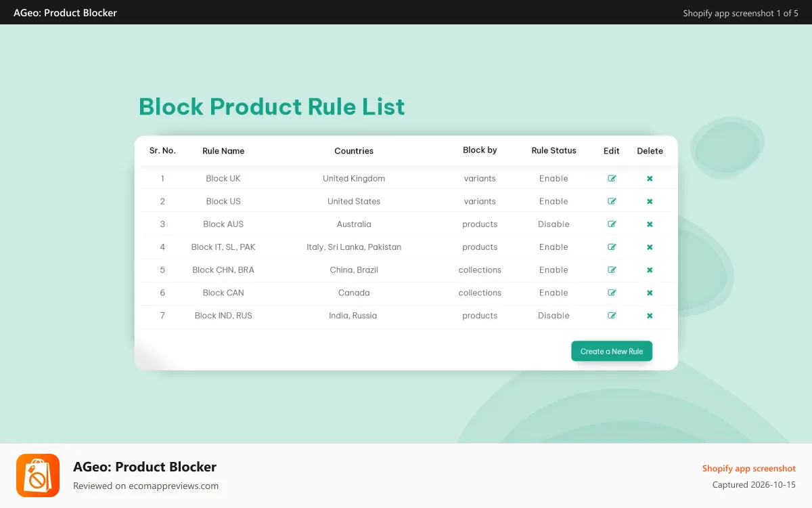Delete the Block UK rule
Screen dimensions: 812x508
point(650,179)
